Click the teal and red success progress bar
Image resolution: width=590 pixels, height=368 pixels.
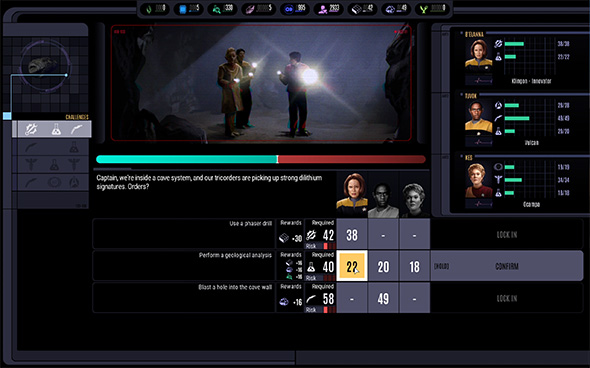click(261, 159)
